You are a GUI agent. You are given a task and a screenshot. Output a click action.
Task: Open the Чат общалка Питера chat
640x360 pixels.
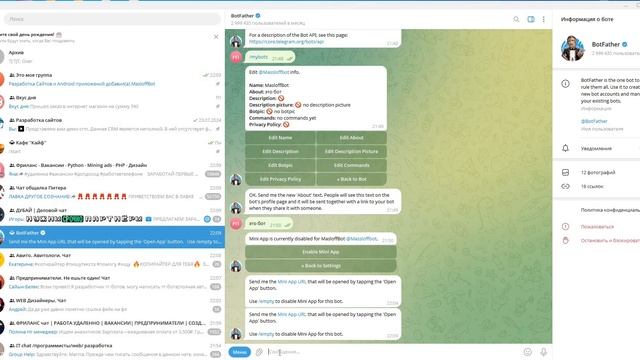(112, 192)
